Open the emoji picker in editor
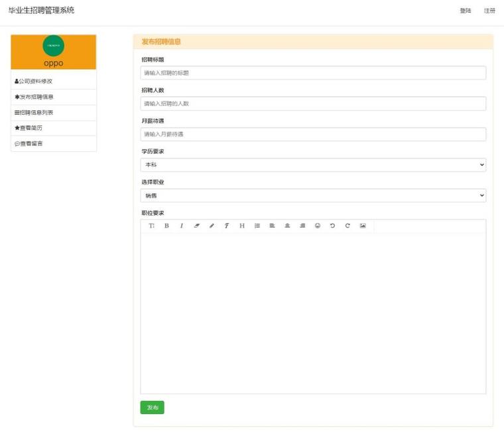 (x=318, y=226)
